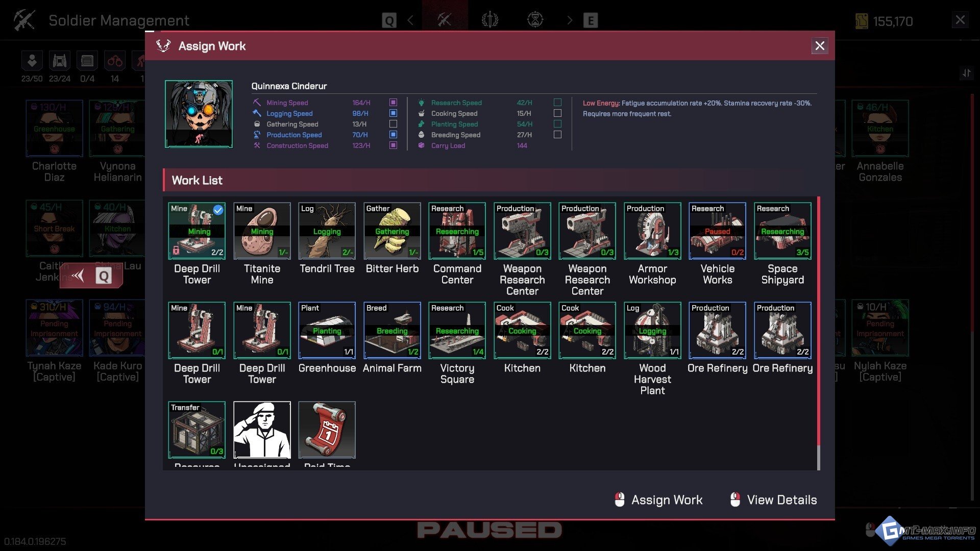Click the "Assign Work" dialog title
The height and width of the screenshot is (551, 980).
click(x=212, y=46)
